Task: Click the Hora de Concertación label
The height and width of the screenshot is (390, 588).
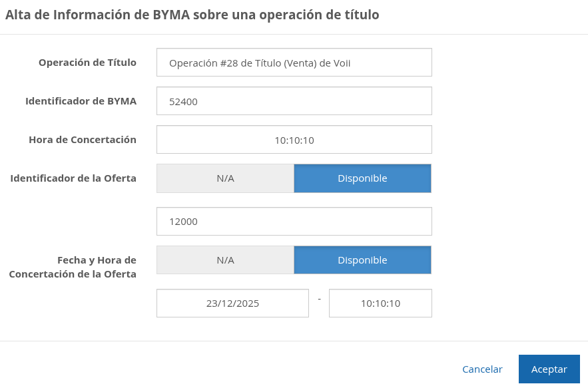Action: 83,140
